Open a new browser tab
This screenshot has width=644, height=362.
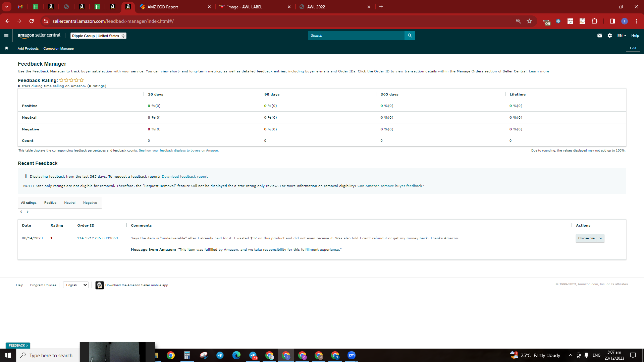click(381, 7)
